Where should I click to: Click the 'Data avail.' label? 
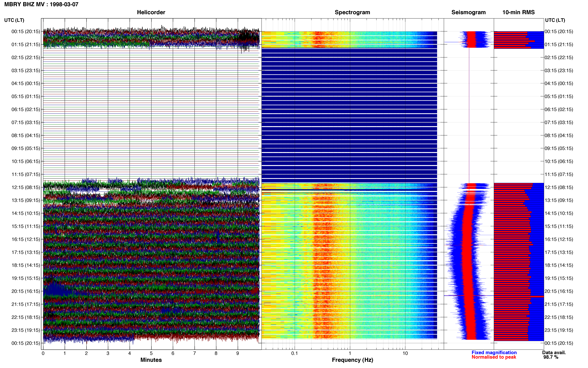[x=554, y=353]
